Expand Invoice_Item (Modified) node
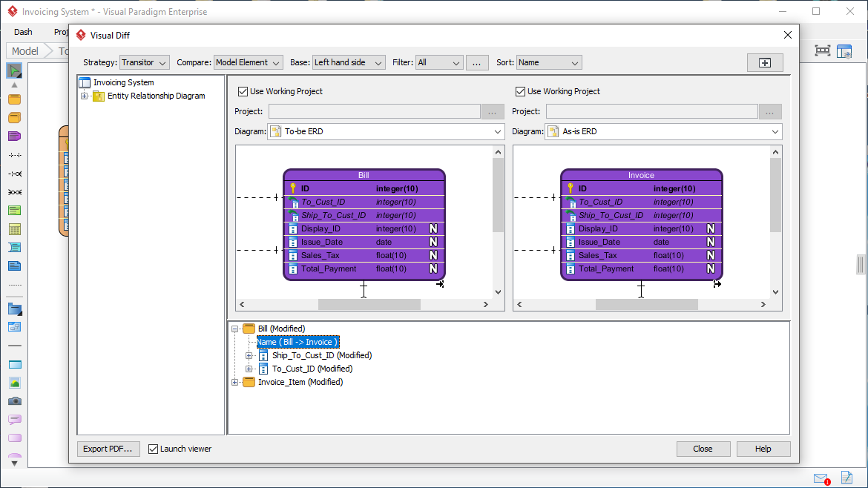The width and height of the screenshot is (868, 488). pyautogui.click(x=234, y=382)
